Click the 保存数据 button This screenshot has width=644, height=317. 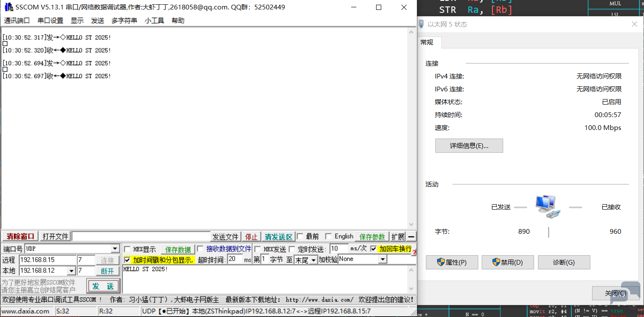click(178, 250)
